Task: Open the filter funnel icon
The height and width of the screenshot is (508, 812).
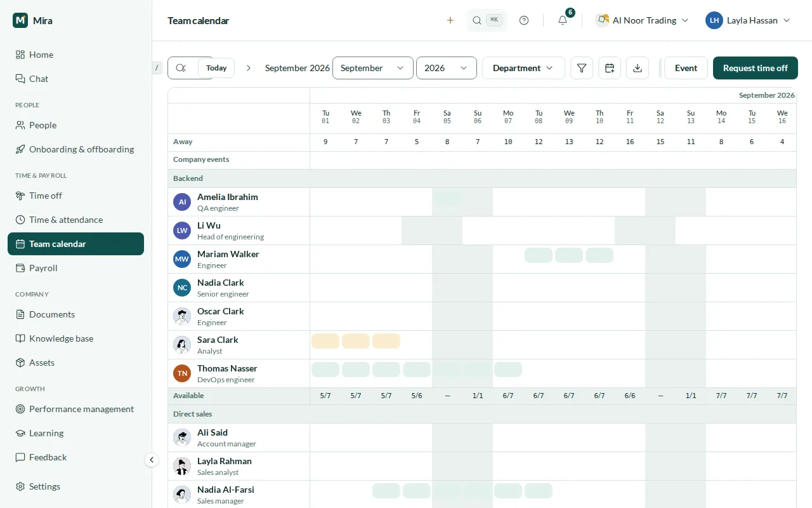Action: [x=582, y=68]
